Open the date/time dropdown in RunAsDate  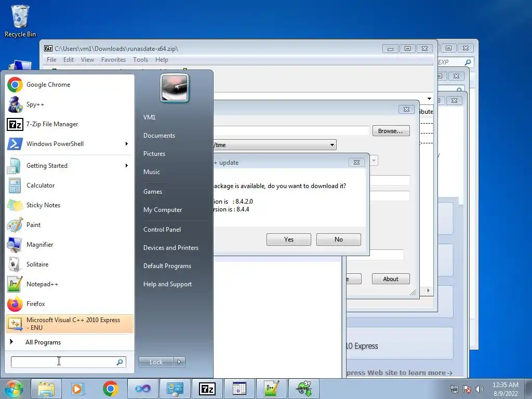pyautogui.click(x=332, y=145)
